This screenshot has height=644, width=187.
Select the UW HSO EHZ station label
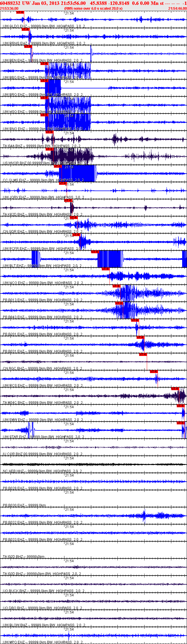pos(43,112)
